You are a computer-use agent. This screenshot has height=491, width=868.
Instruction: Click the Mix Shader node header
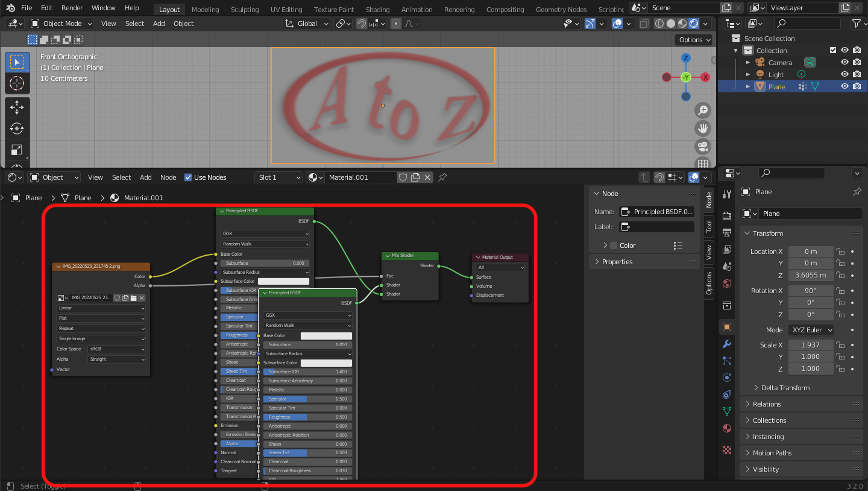point(410,256)
